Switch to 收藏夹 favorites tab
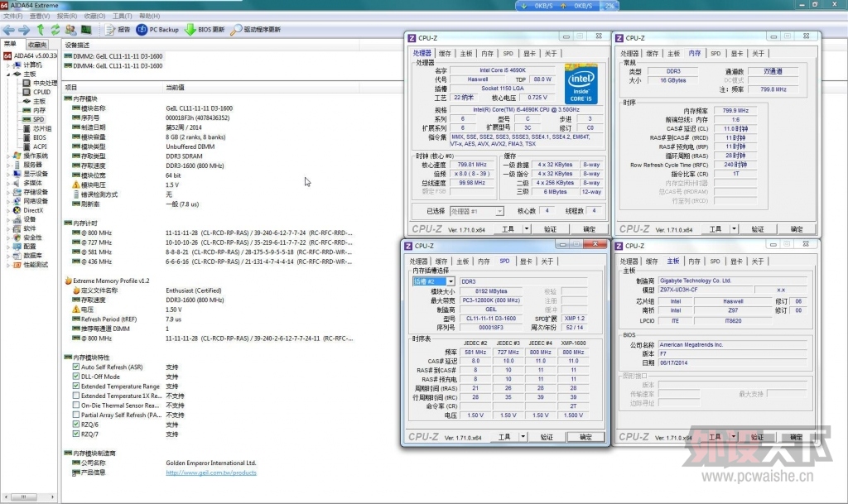The image size is (848, 504). click(37, 45)
